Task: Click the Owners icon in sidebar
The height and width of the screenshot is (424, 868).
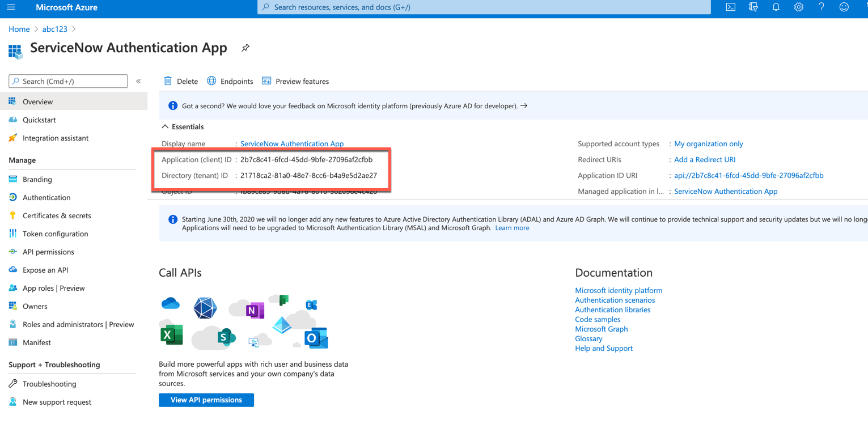Action: (12, 306)
